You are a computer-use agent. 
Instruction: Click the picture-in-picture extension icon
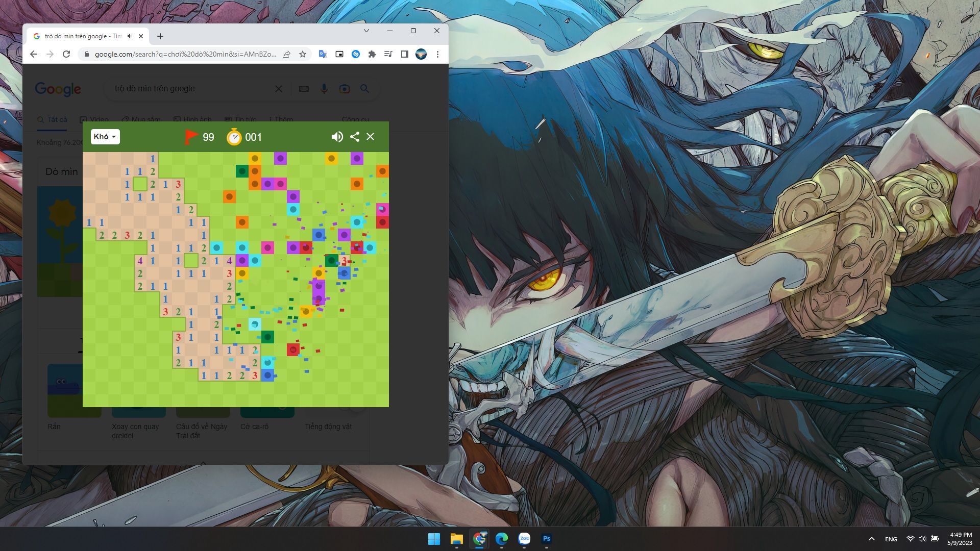339,54
